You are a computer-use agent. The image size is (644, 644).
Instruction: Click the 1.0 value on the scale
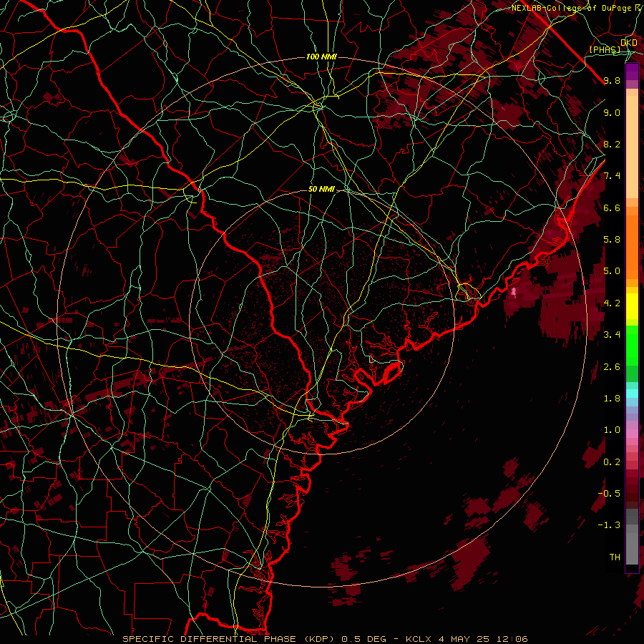click(x=612, y=430)
